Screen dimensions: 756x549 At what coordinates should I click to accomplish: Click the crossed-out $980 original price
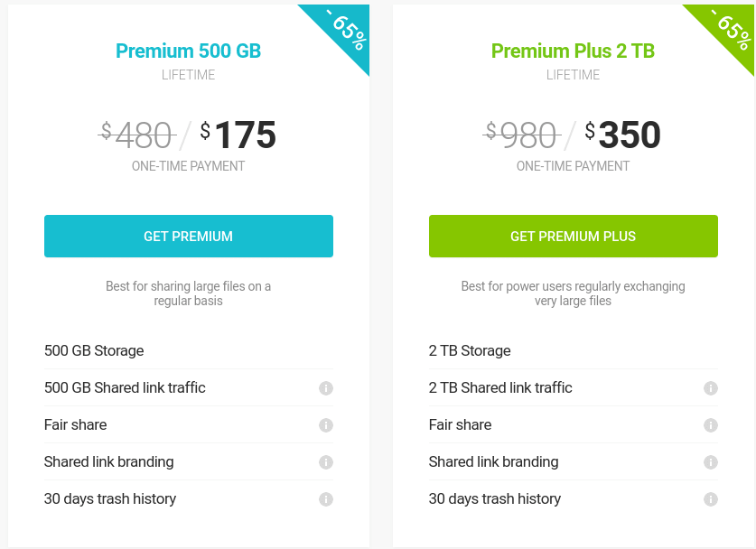(522, 135)
